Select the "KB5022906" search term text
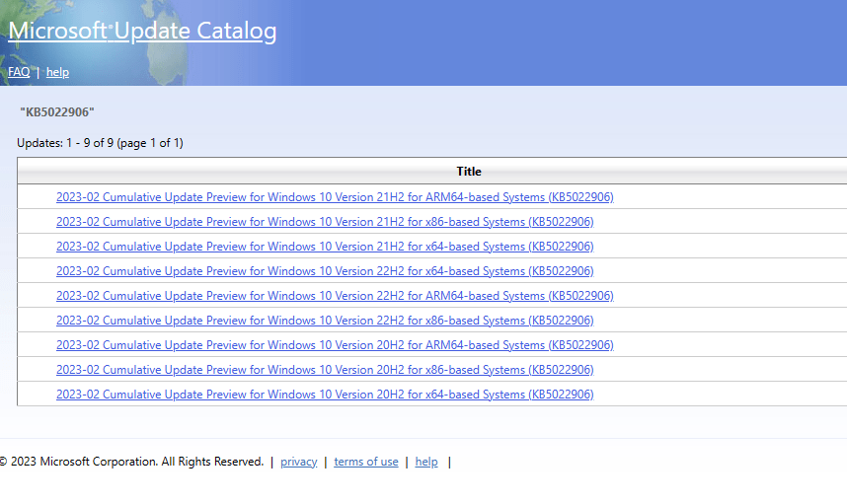This screenshot has height=504, width=847. [56, 112]
